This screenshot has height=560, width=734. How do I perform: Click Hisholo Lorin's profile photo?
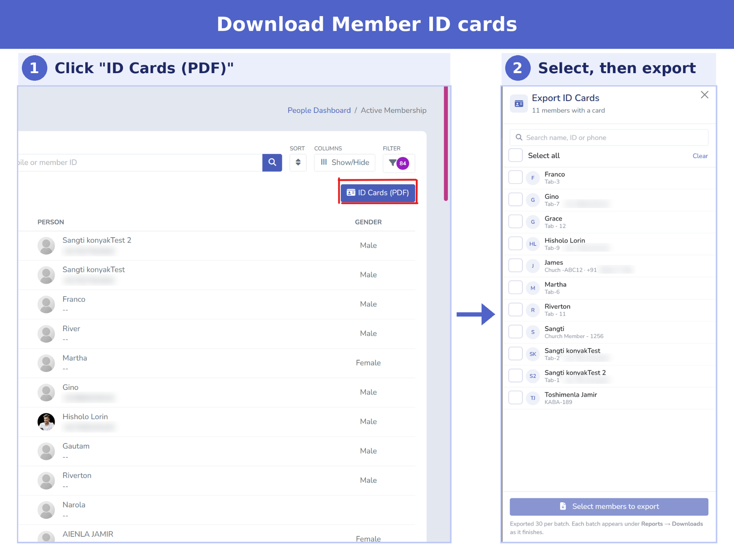tap(46, 422)
